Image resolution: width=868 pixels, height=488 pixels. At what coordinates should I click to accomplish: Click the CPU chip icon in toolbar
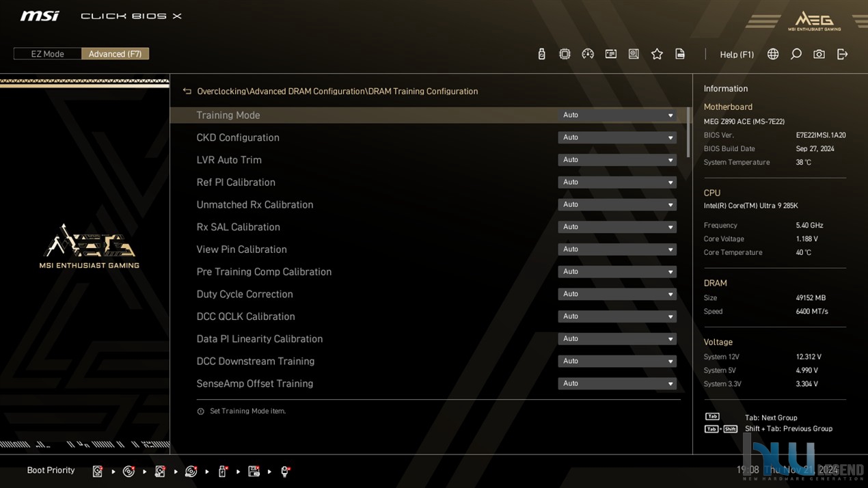pyautogui.click(x=565, y=54)
